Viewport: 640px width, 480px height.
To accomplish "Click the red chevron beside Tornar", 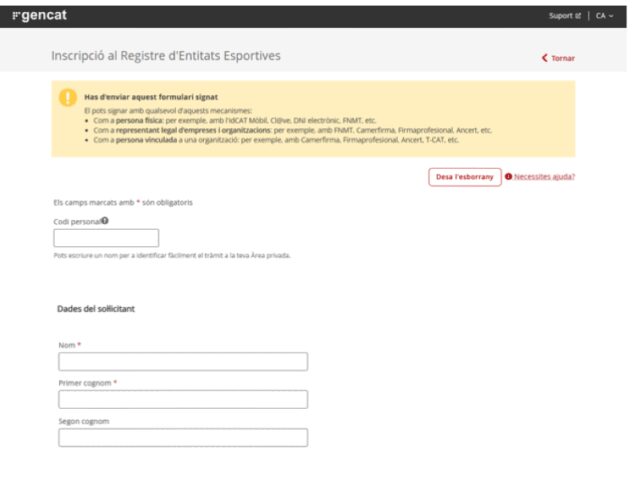I will pos(544,58).
